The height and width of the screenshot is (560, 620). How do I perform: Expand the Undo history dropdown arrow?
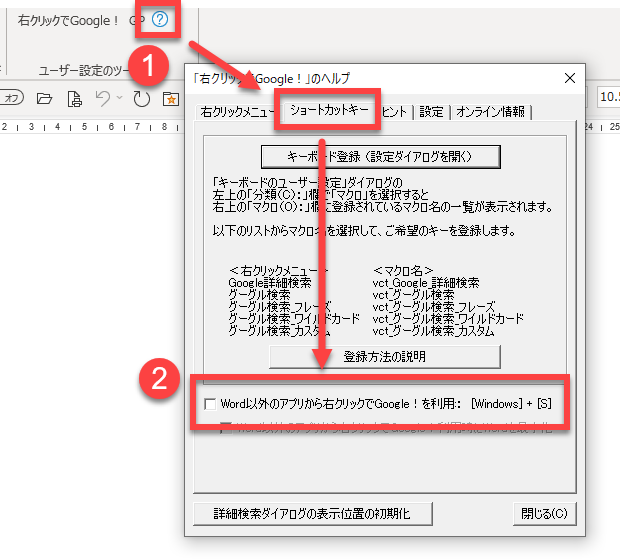click(119, 98)
